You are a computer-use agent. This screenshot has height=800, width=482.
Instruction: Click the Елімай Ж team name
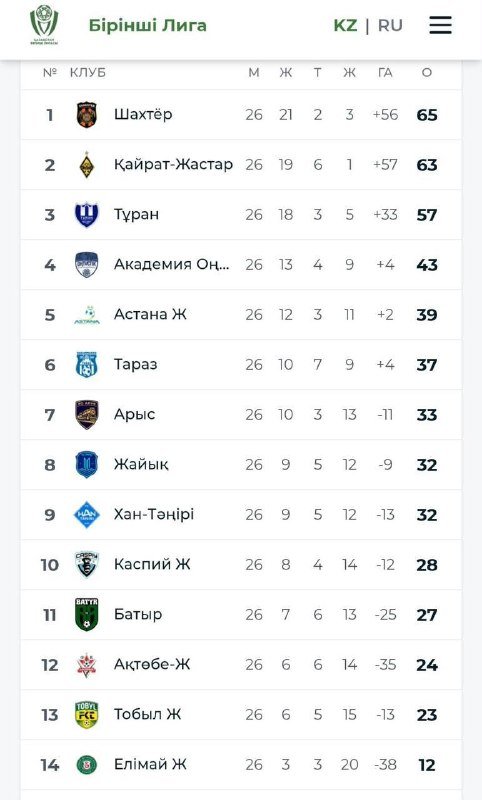click(150, 764)
